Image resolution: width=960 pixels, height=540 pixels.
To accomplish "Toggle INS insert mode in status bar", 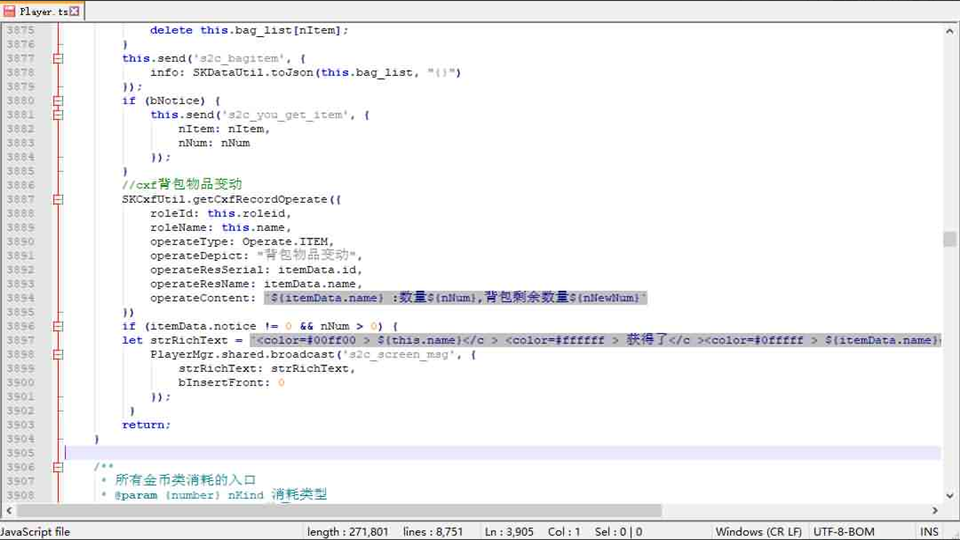I will click(x=929, y=532).
